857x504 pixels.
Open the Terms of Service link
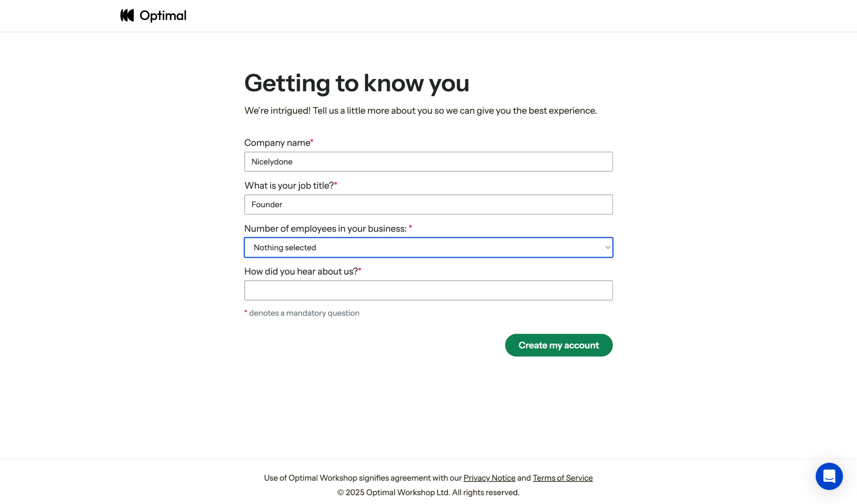pyautogui.click(x=562, y=478)
